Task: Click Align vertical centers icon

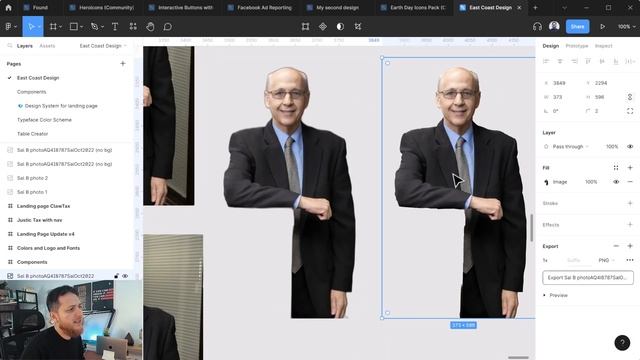Action: pyautogui.click(x=602, y=61)
